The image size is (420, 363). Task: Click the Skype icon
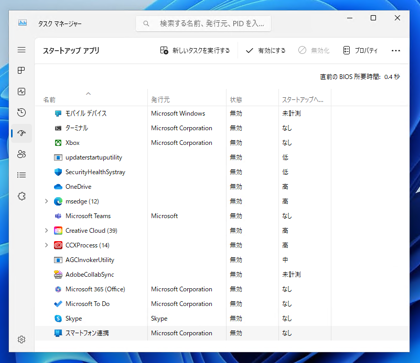pos(58,319)
